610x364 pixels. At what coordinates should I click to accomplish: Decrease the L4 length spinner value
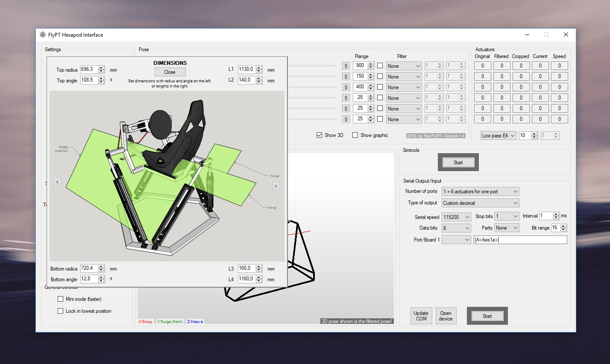coord(259,281)
